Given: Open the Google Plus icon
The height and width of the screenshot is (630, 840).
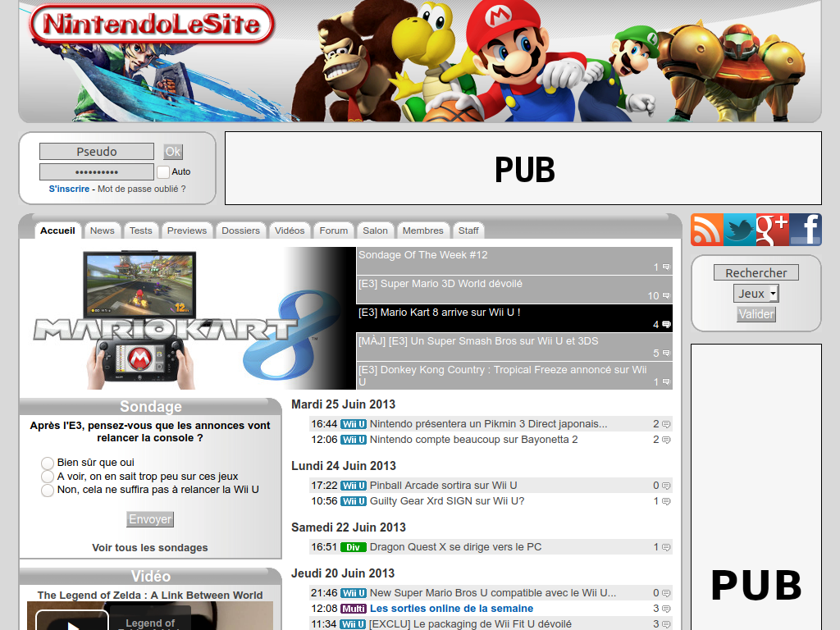Looking at the screenshot, I should tap(773, 230).
